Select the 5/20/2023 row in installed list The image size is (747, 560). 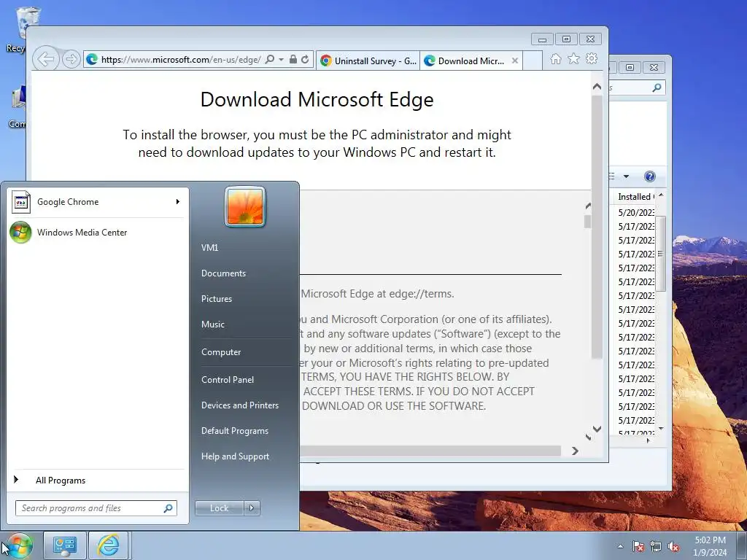(636, 212)
